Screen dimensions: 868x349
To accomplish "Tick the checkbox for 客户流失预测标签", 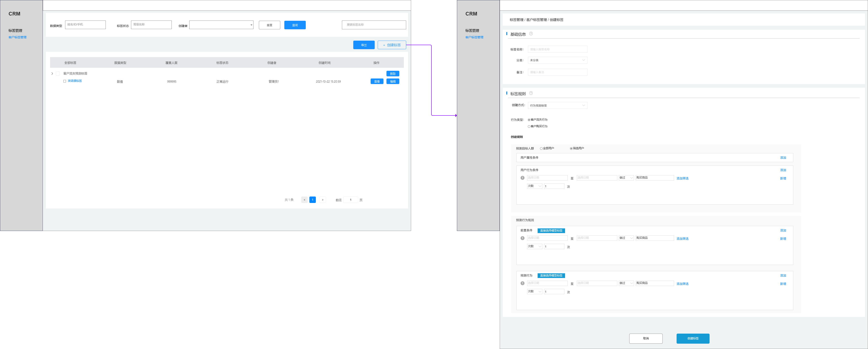I will click(58, 74).
